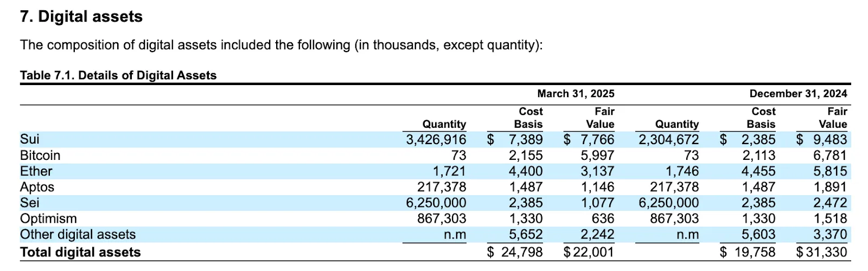The width and height of the screenshot is (868, 271).
Task: Select the Other digital assets fair value 3,370
Action: tap(830, 234)
